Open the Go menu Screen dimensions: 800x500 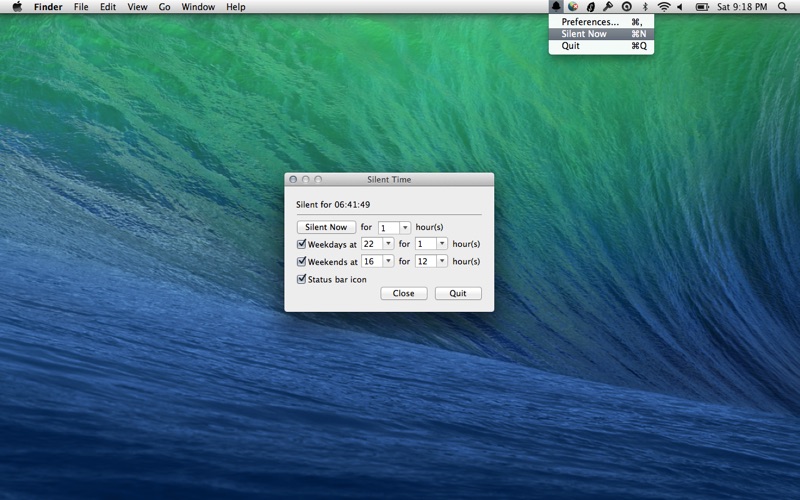pyautogui.click(x=164, y=7)
